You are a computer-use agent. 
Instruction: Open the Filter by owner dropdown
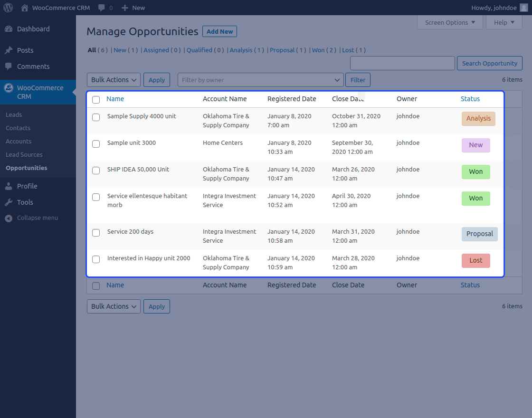(x=261, y=80)
